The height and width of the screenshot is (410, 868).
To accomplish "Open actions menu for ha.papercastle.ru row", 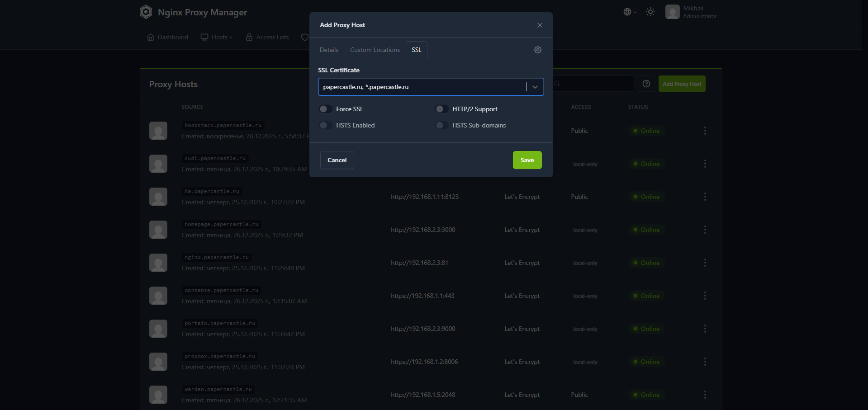I will point(705,197).
